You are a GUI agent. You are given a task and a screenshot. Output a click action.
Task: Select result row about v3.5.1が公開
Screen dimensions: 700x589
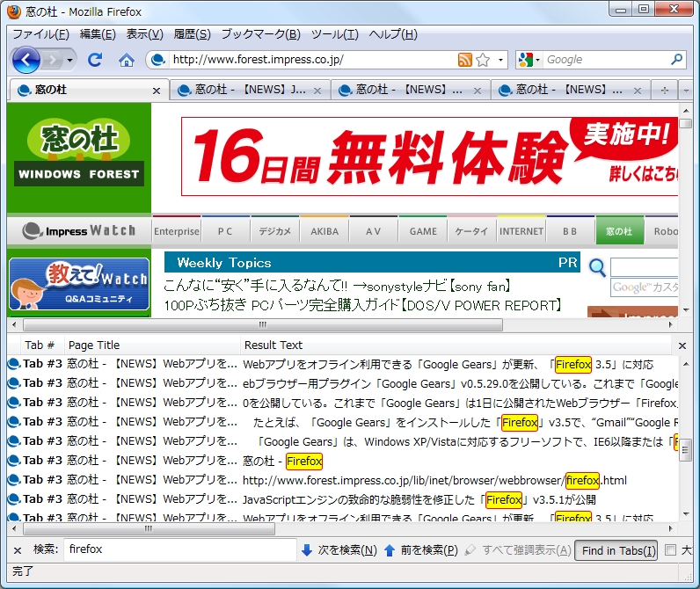coord(343,499)
